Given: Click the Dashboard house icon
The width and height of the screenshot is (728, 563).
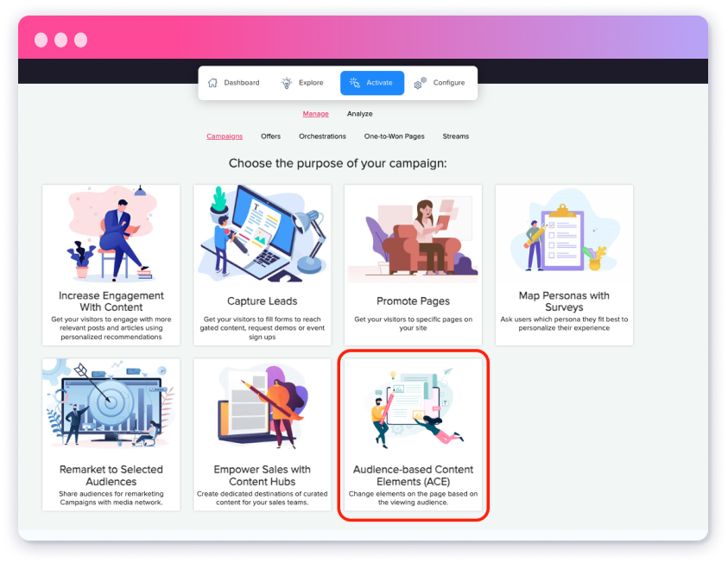Looking at the screenshot, I should pyautogui.click(x=212, y=83).
